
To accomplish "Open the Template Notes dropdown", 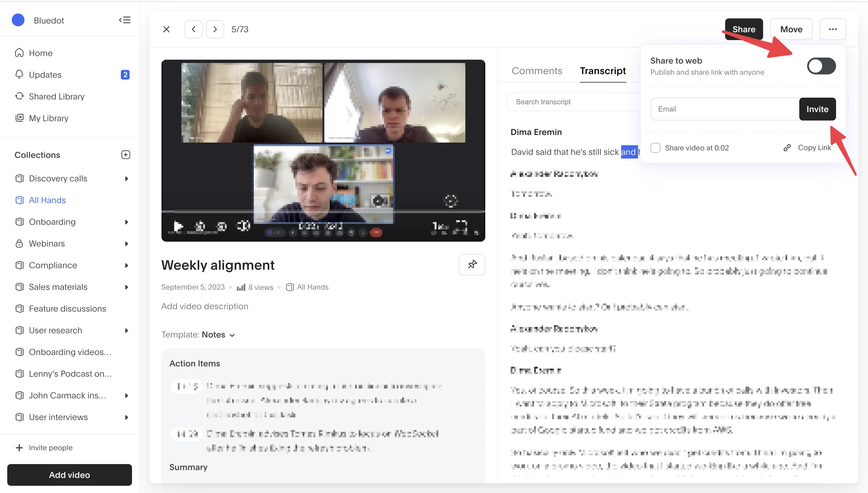I will coord(218,334).
